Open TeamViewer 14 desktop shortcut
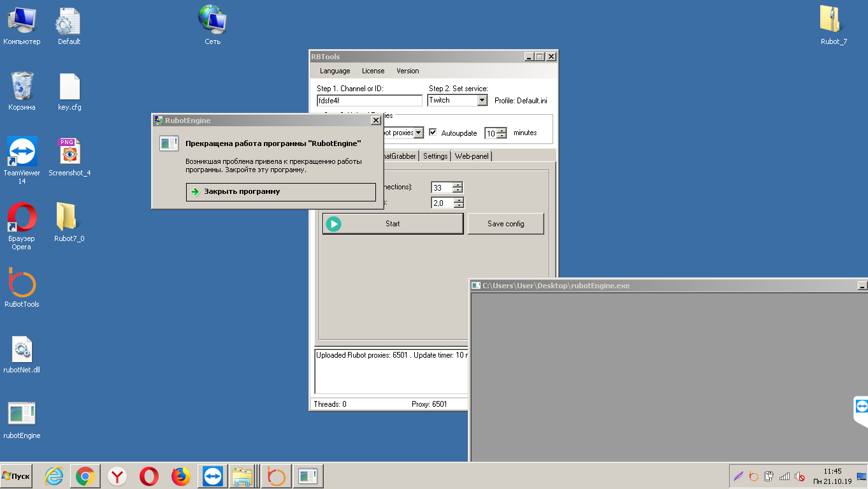Image resolution: width=868 pixels, height=489 pixels. point(22,152)
